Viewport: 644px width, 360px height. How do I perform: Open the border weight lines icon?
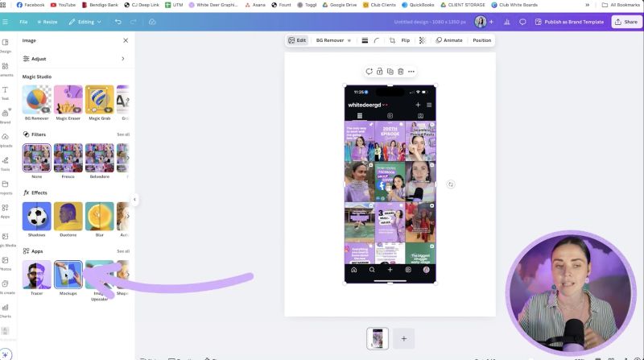point(365,40)
